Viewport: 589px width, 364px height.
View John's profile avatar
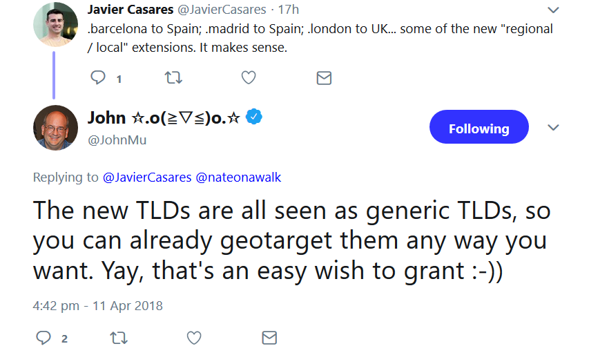click(55, 128)
